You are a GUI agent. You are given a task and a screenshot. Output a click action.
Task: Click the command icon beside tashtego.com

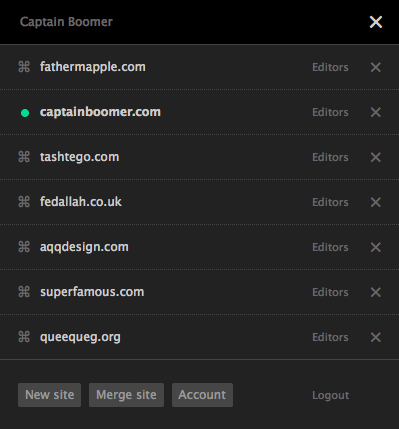click(x=24, y=157)
